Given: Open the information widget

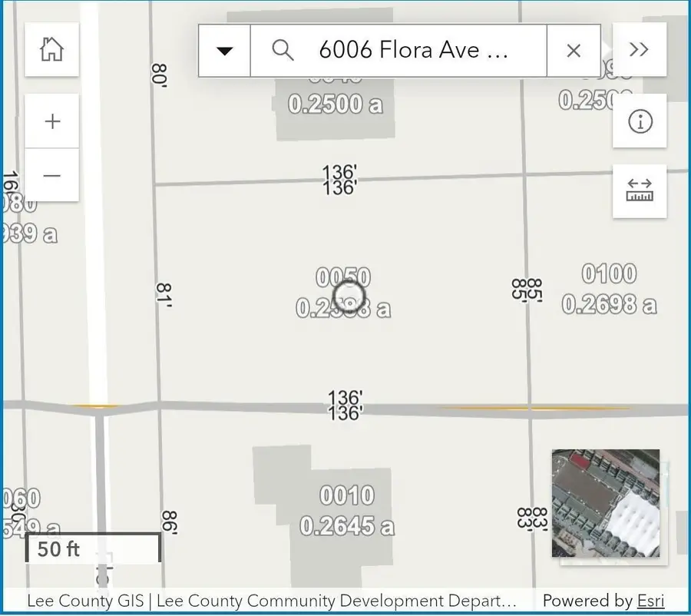Looking at the screenshot, I should pos(640,121).
